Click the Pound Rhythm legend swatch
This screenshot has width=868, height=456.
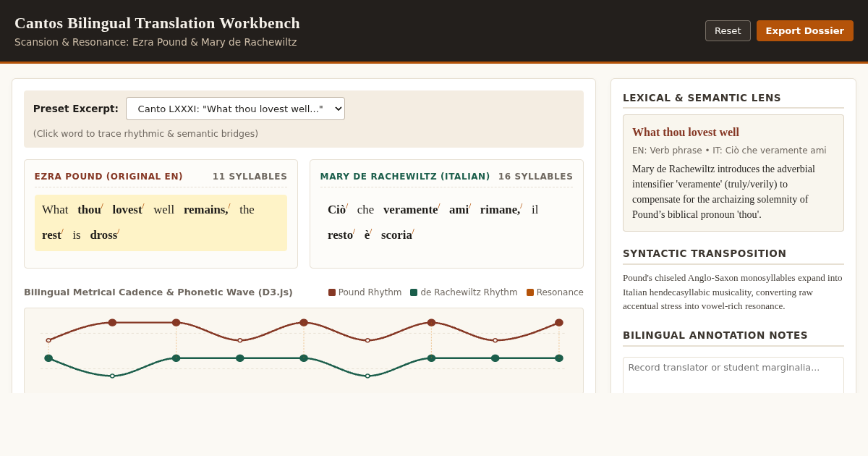(x=332, y=292)
